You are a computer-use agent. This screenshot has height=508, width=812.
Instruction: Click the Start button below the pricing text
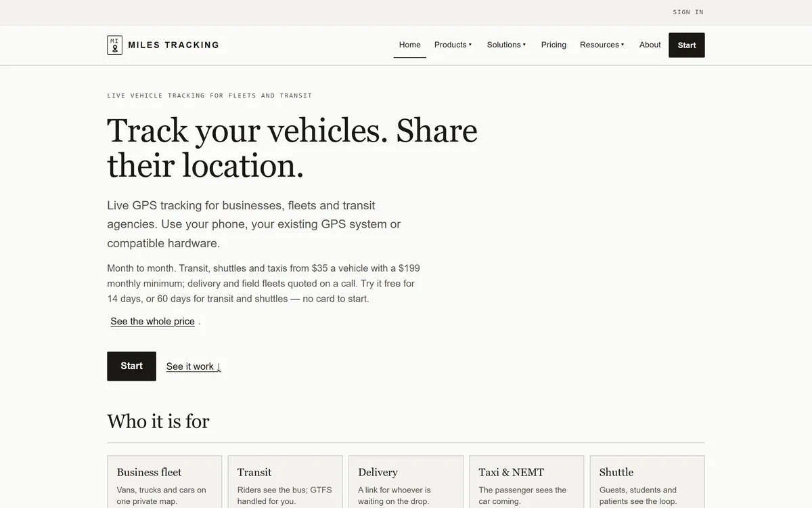131,366
